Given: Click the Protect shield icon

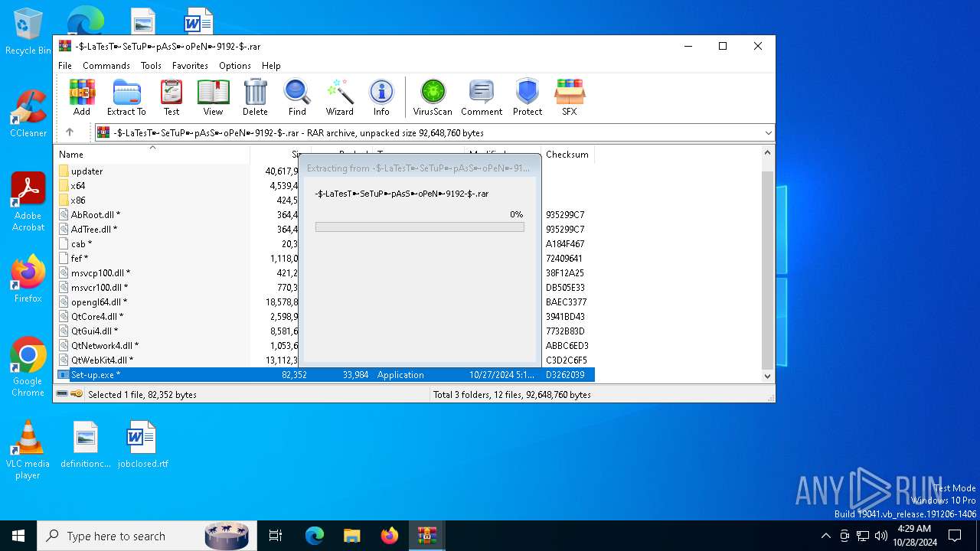Looking at the screenshot, I should [528, 97].
